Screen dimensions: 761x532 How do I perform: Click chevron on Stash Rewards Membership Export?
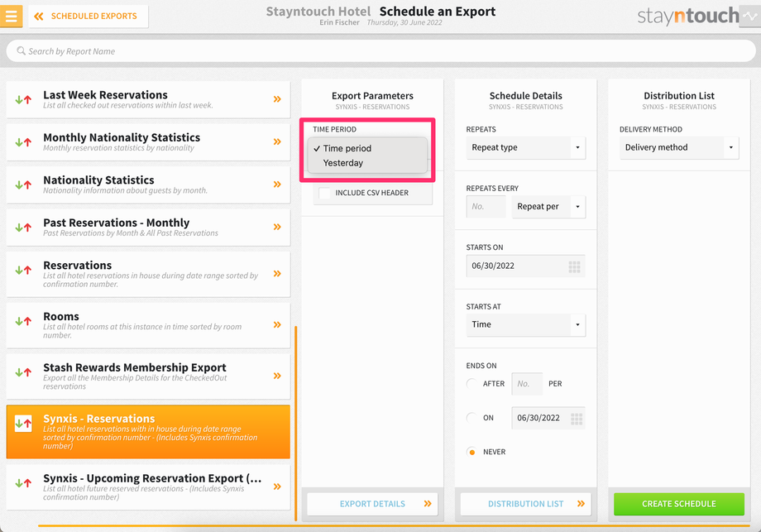point(277,376)
